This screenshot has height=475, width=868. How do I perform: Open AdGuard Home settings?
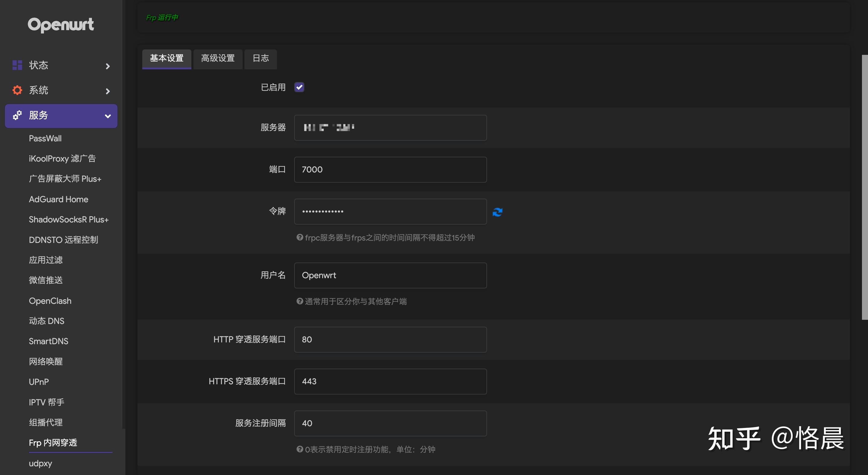point(58,199)
